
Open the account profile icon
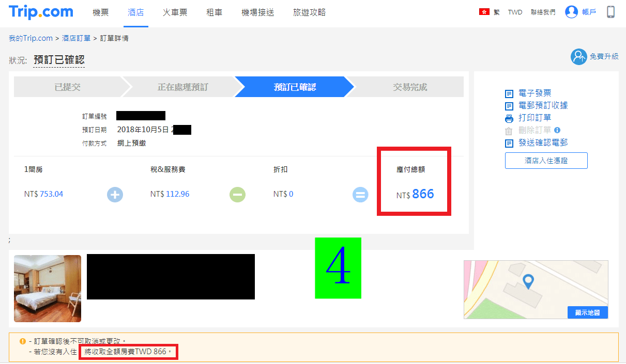click(571, 12)
